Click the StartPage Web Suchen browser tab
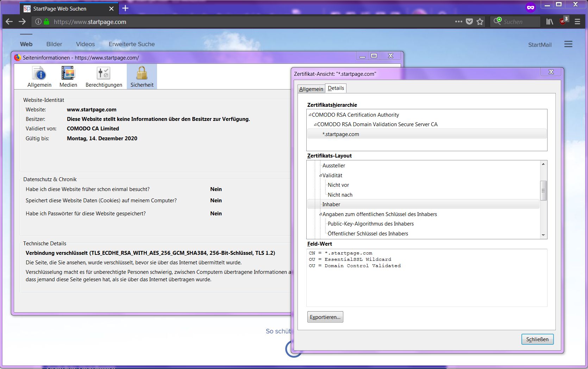 coord(69,9)
